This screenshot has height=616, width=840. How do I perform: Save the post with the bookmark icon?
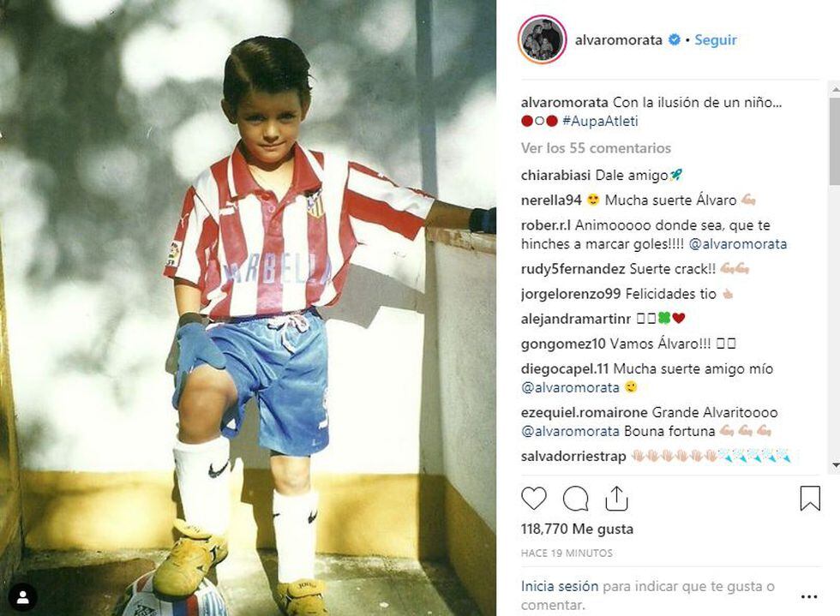(810, 498)
